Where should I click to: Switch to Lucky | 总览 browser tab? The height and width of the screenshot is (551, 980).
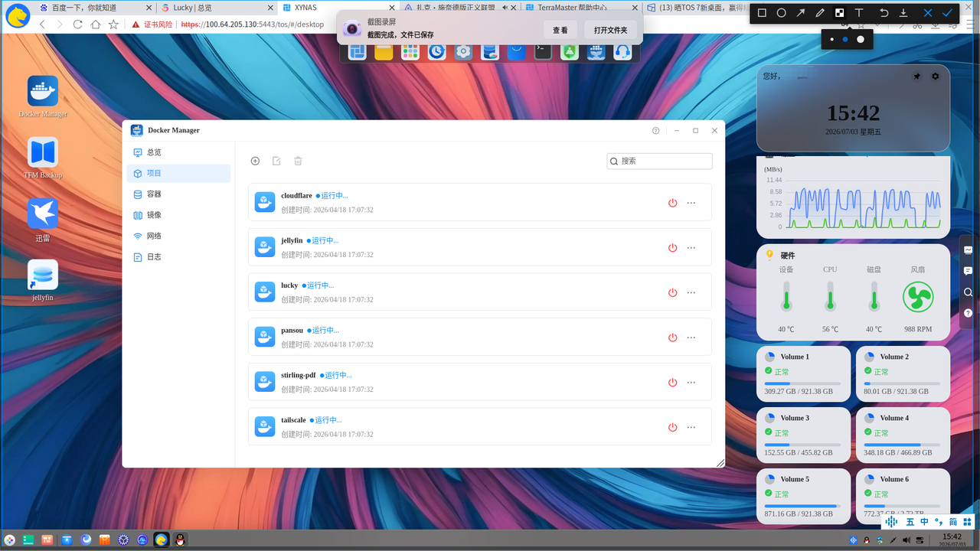pos(216,8)
